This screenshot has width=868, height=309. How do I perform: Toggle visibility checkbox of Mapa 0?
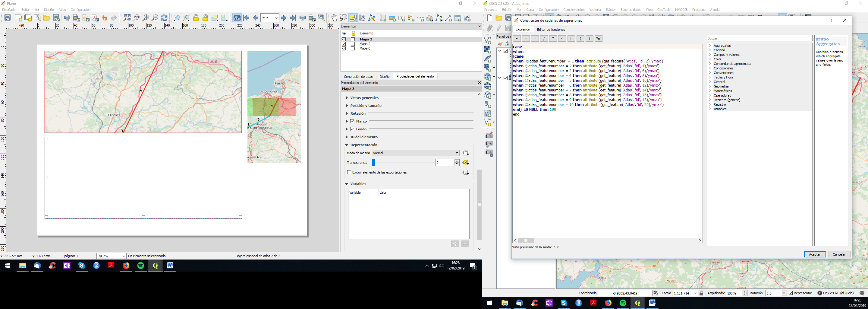pyautogui.click(x=344, y=49)
